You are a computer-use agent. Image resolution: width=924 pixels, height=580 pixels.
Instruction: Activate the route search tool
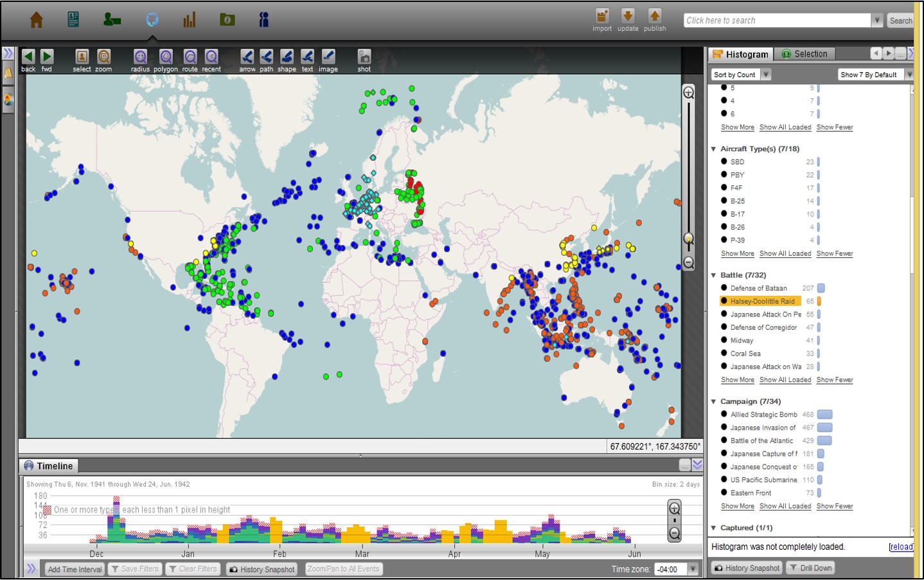coord(190,57)
